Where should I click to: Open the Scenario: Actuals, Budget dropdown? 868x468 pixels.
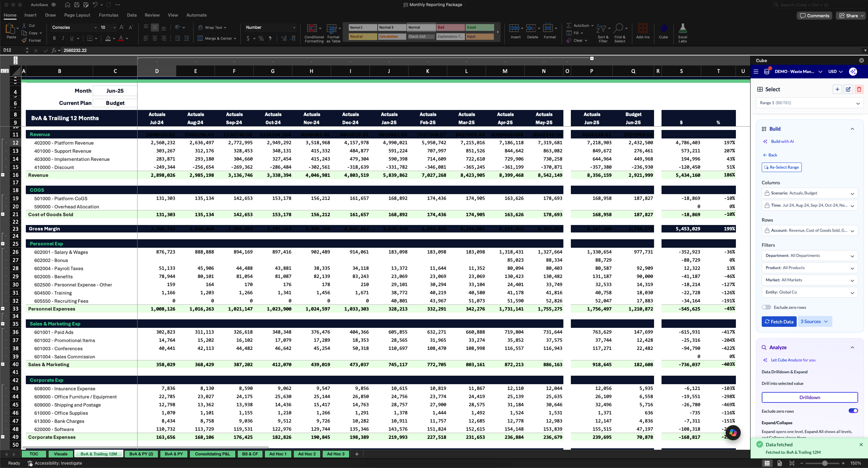click(x=810, y=193)
